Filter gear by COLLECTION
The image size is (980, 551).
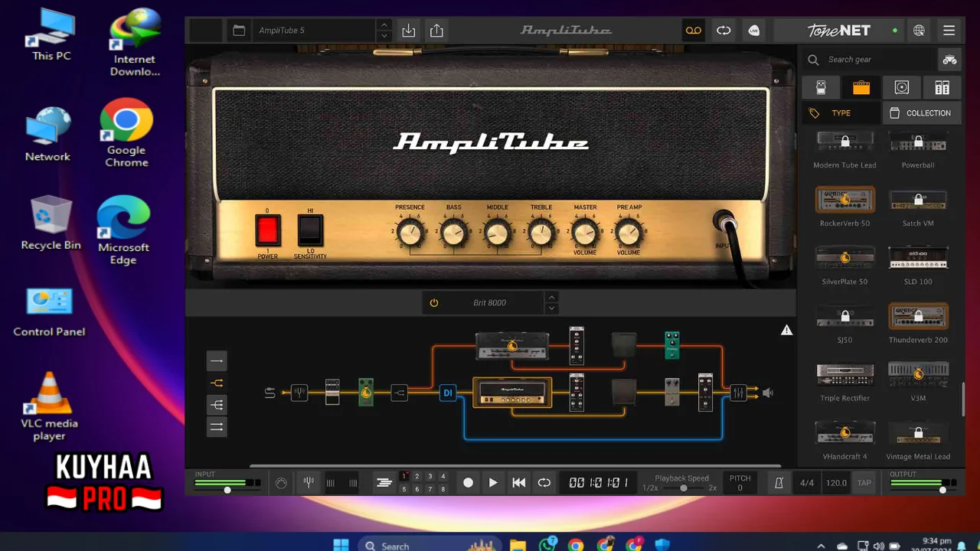click(921, 113)
